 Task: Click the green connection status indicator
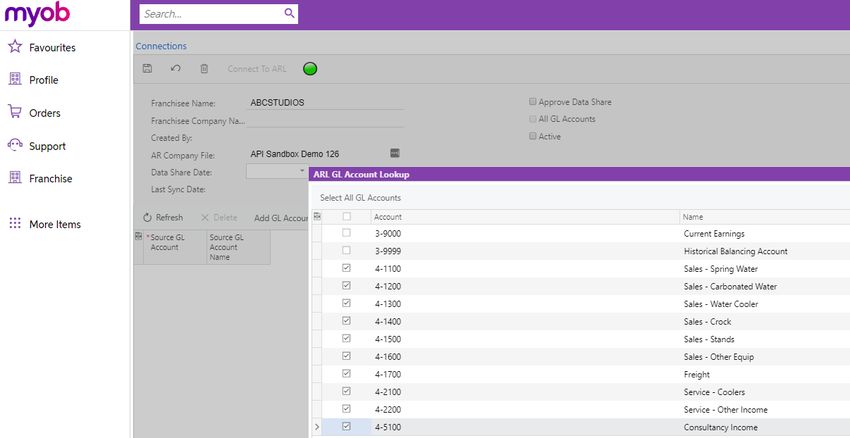pos(310,69)
